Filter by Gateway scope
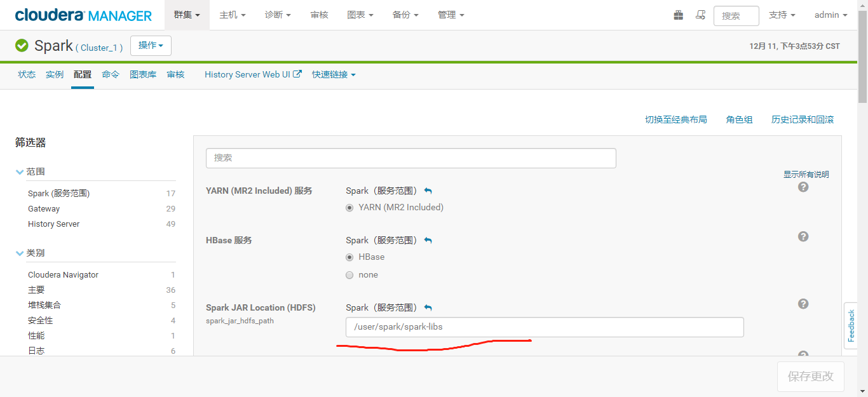Viewport: 868px width, 397px height. coord(44,208)
